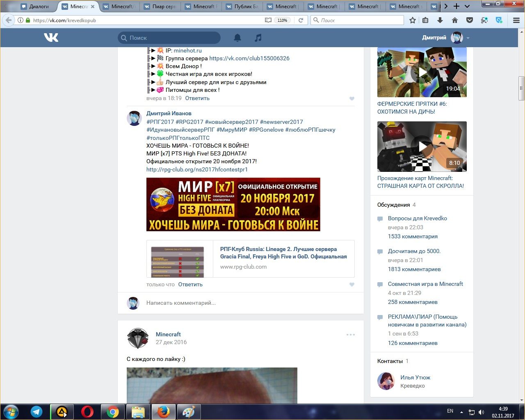Bookmark page with star icon
This screenshot has height=420, width=525.
pyautogui.click(x=413, y=20)
